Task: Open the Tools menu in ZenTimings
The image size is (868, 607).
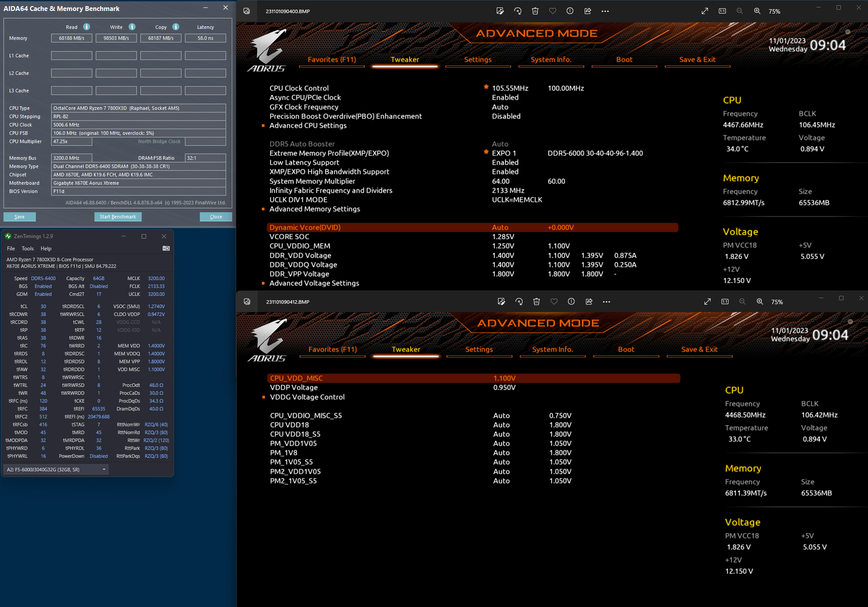Action: pos(28,249)
